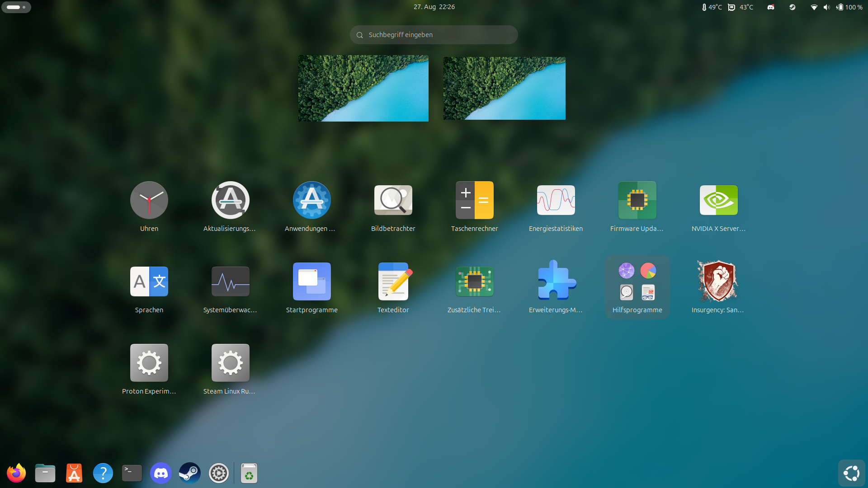Open the clock and calendar menu

[434, 7]
